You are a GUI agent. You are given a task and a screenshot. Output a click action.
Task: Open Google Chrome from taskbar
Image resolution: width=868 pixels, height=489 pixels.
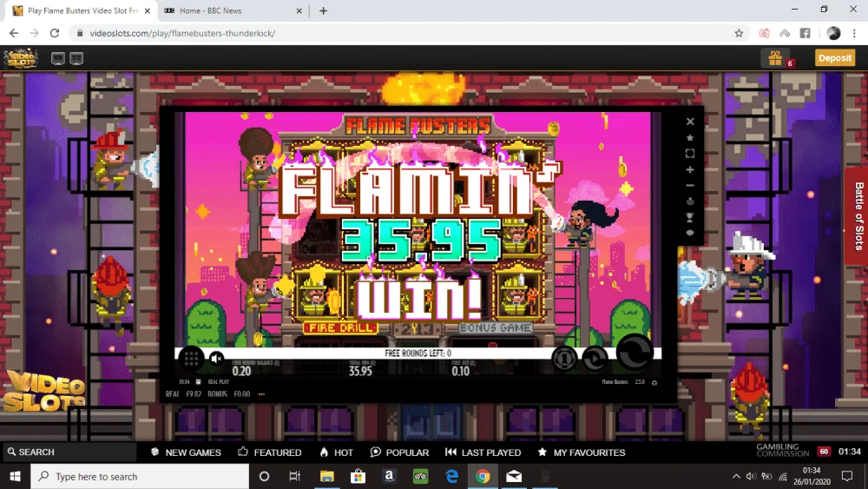tap(483, 476)
